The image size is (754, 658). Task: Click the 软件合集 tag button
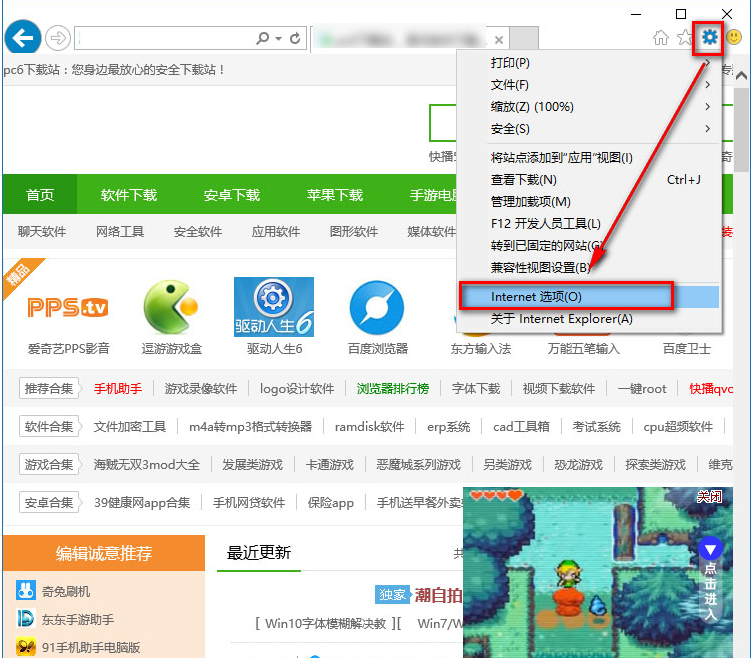49,427
